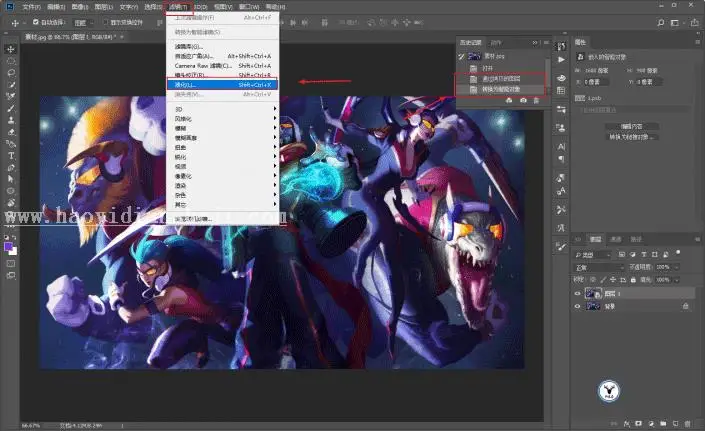Choose the highlighted Liquify menu item
This screenshot has width=705, height=431.
(223, 84)
